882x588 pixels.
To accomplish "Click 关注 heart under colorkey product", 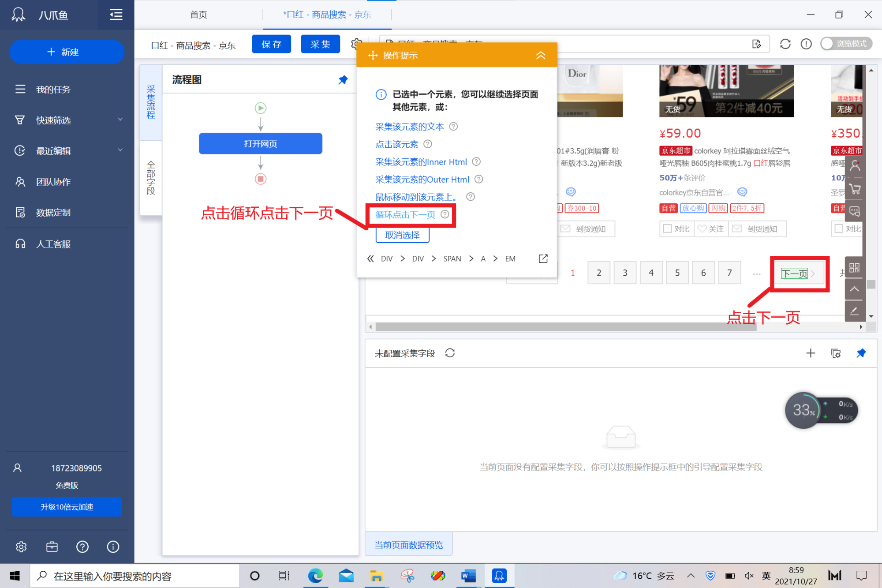I will click(711, 228).
